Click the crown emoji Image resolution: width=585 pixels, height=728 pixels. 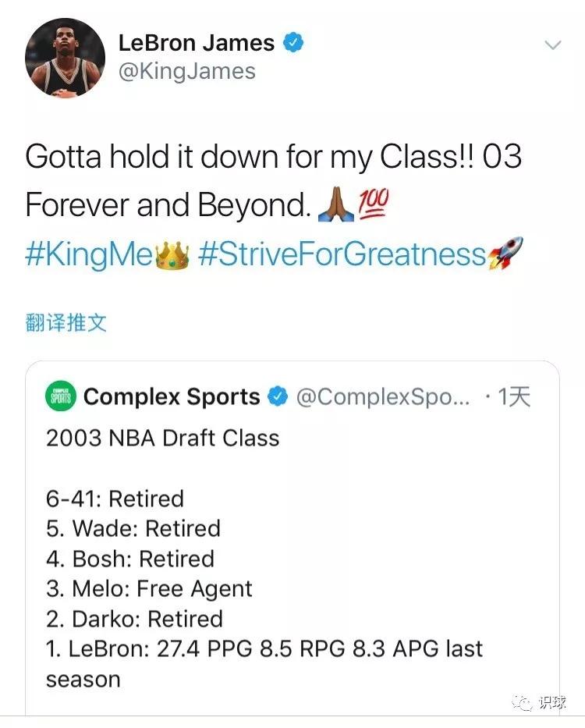pos(172,255)
